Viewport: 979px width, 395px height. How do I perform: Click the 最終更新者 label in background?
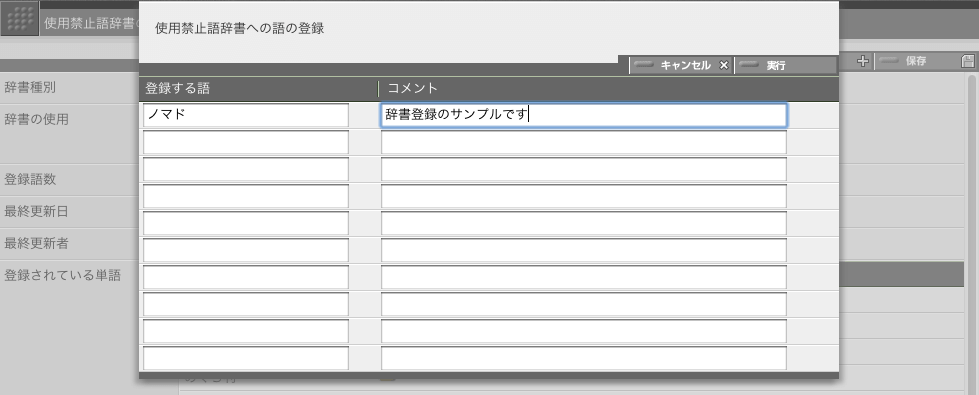point(36,243)
